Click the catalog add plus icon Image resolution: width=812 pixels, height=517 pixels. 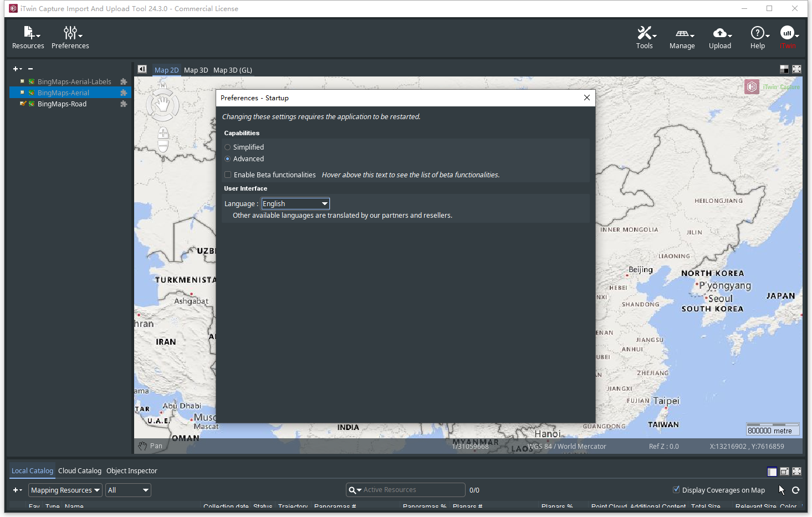[x=17, y=490]
